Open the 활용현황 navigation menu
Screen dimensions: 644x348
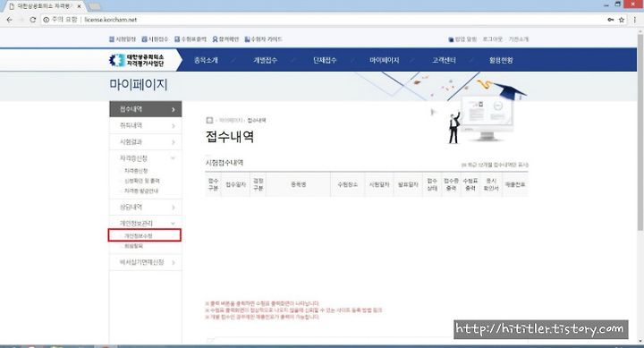point(501,60)
